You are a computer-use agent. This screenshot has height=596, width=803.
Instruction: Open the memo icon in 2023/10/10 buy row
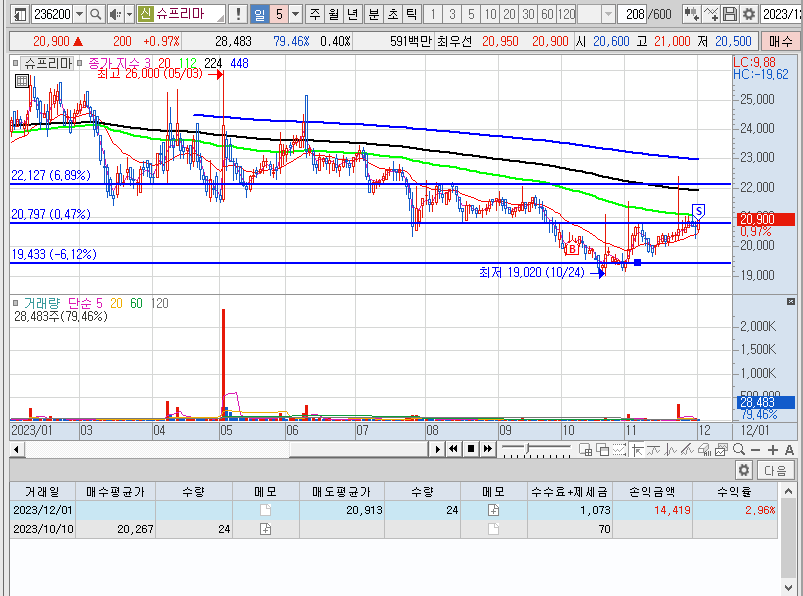click(265, 529)
